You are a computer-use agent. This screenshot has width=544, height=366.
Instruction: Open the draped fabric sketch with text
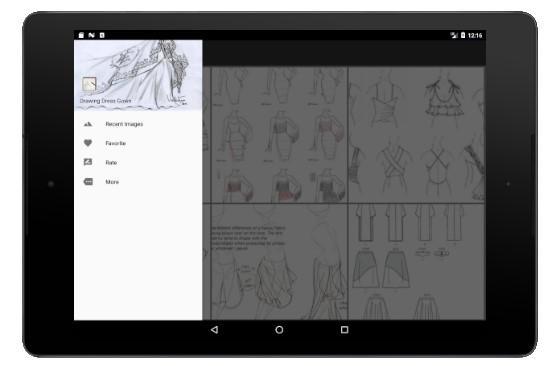[x=275, y=262]
